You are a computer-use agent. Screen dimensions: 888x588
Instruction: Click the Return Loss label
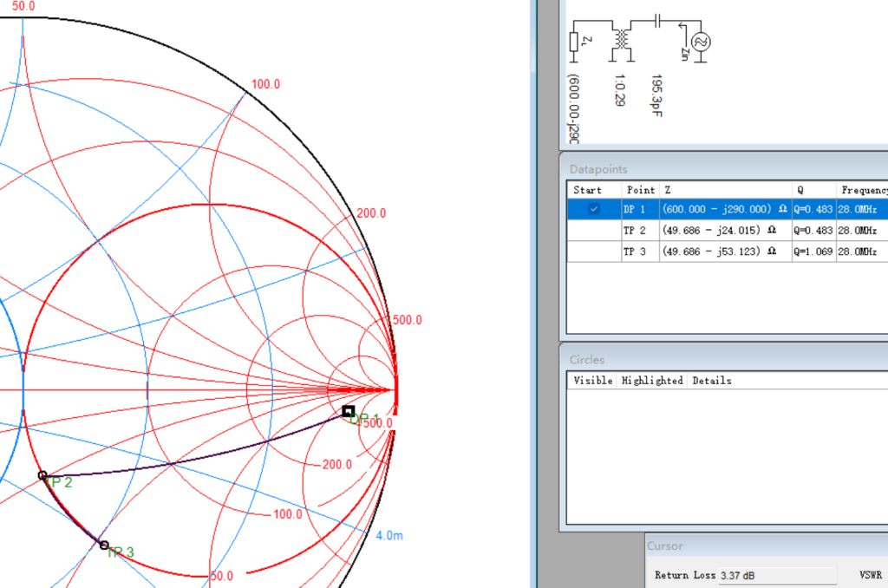click(x=685, y=575)
